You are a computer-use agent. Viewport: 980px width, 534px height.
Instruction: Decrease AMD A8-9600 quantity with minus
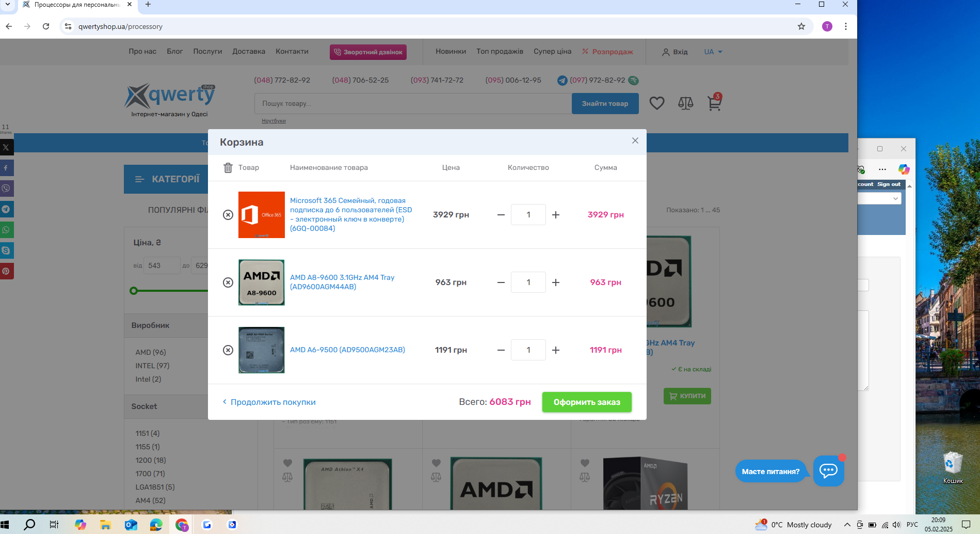(x=501, y=282)
